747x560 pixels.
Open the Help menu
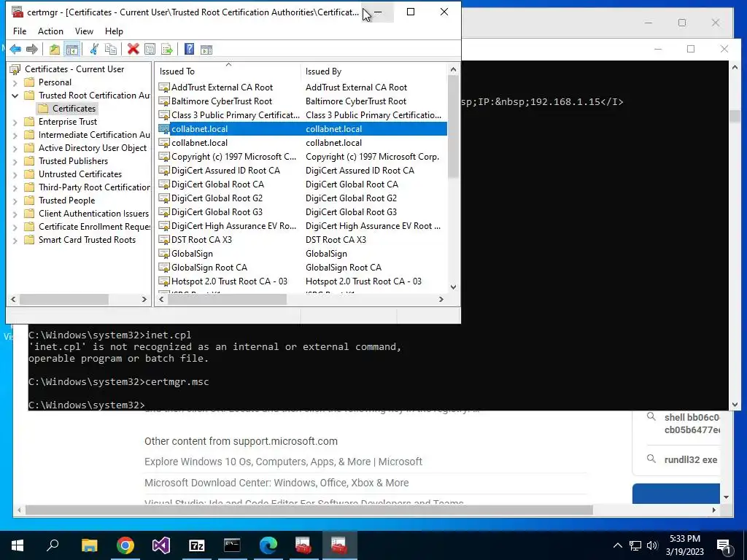tap(114, 31)
